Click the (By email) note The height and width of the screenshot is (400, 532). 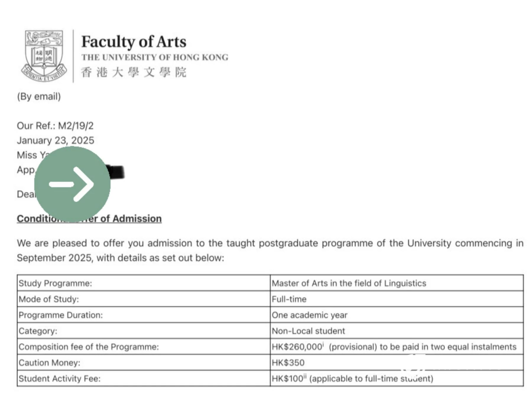(39, 97)
